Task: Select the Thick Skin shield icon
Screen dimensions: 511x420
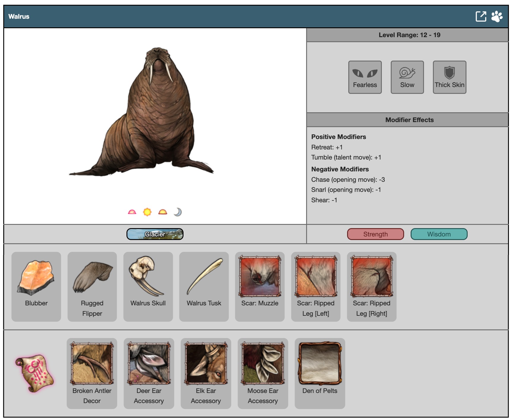Action: (x=449, y=77)
